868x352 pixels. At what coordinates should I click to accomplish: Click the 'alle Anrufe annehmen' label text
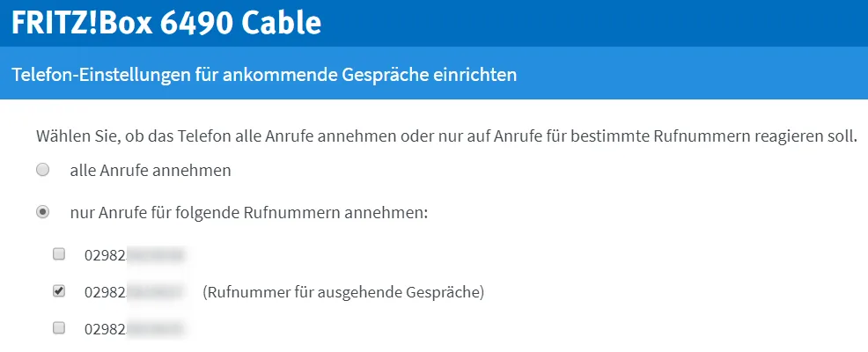tap(150, 171)
